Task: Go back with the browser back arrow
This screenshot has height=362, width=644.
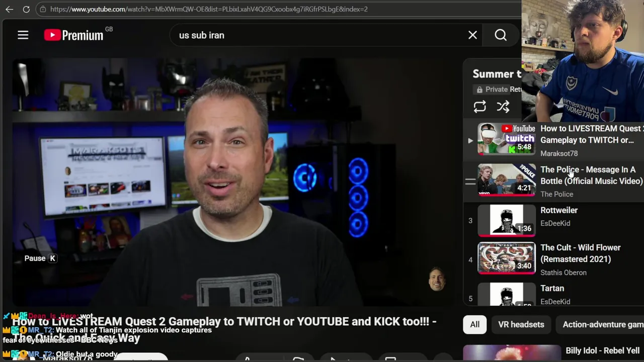Action: tap(9, 9)
